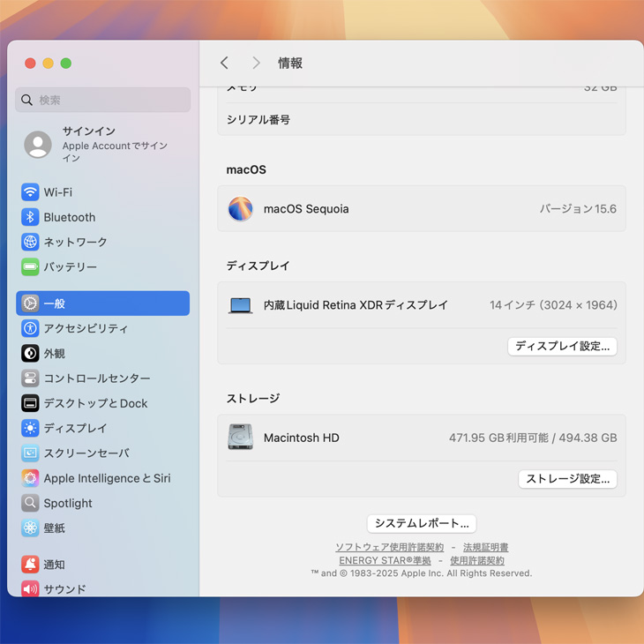This screenshot has height=644, width=644.
Task: Click the yellow minimize window button
Action: tap(48, 64)
